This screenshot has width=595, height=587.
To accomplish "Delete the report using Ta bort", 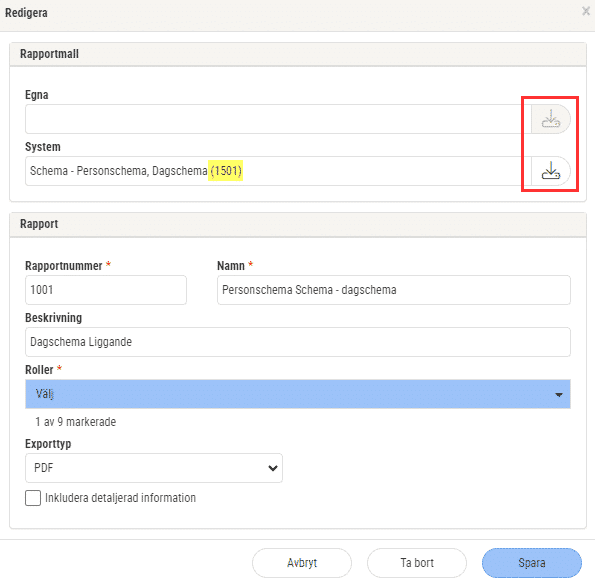I will pos(417,563).
